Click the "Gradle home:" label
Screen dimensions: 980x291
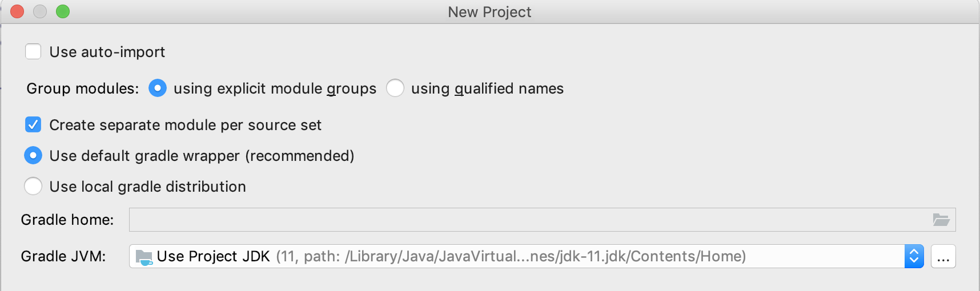(67, 220)
